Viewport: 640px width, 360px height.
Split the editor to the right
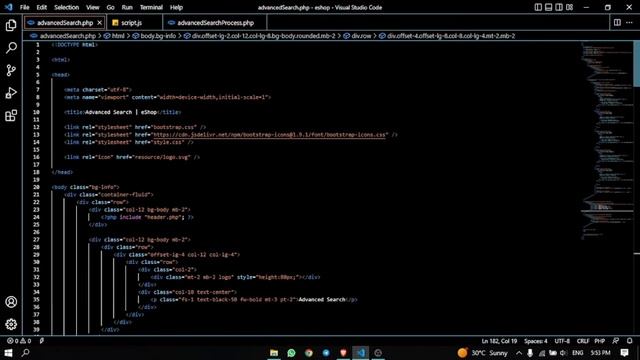tap(617, 22)
